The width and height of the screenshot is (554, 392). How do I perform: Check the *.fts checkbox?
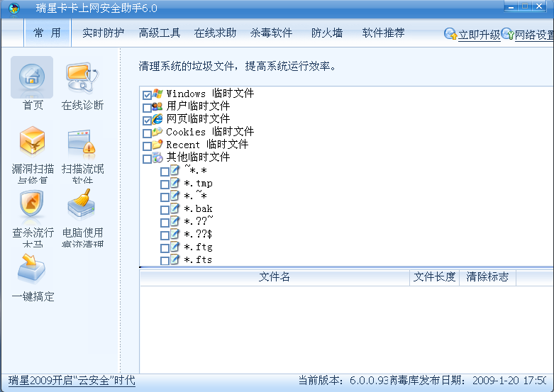(165, 261)
